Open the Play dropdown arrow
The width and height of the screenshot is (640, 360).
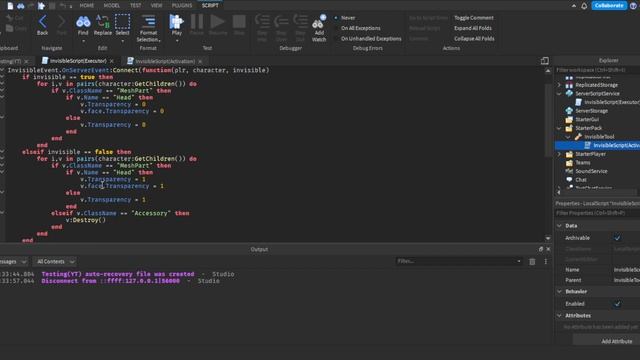[177, 41]
